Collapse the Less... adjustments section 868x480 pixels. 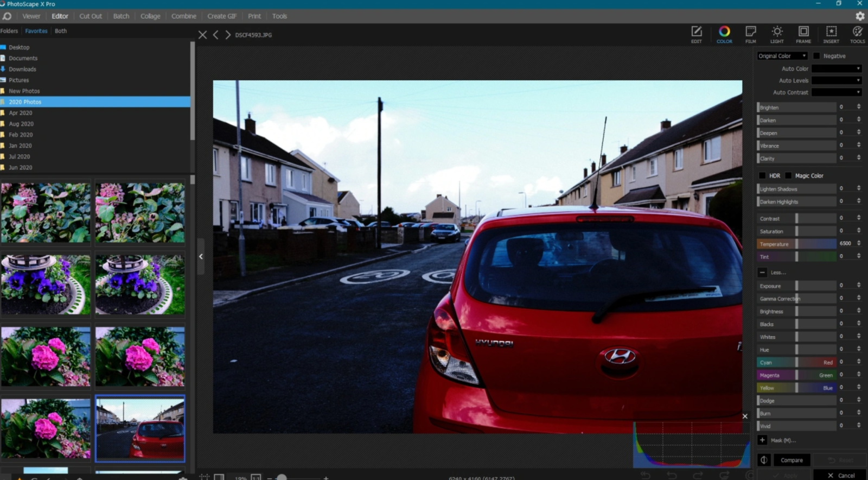[x=762, y=273]
